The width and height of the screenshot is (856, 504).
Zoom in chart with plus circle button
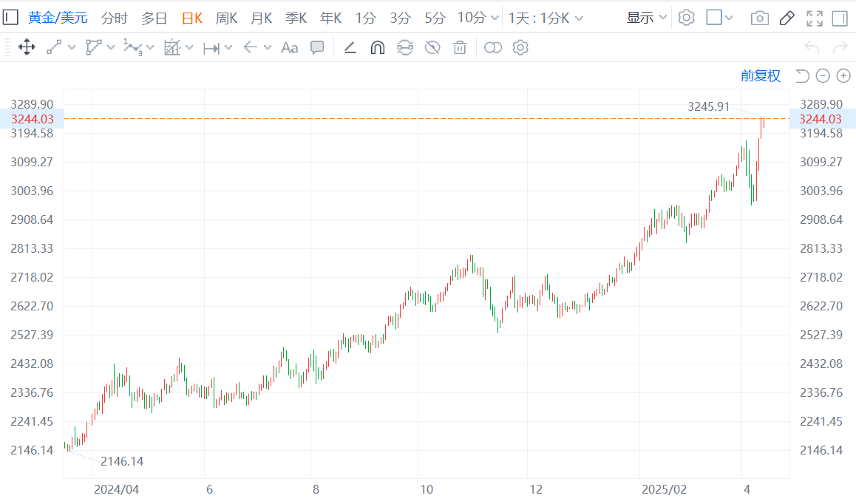[x=843, y=75]
